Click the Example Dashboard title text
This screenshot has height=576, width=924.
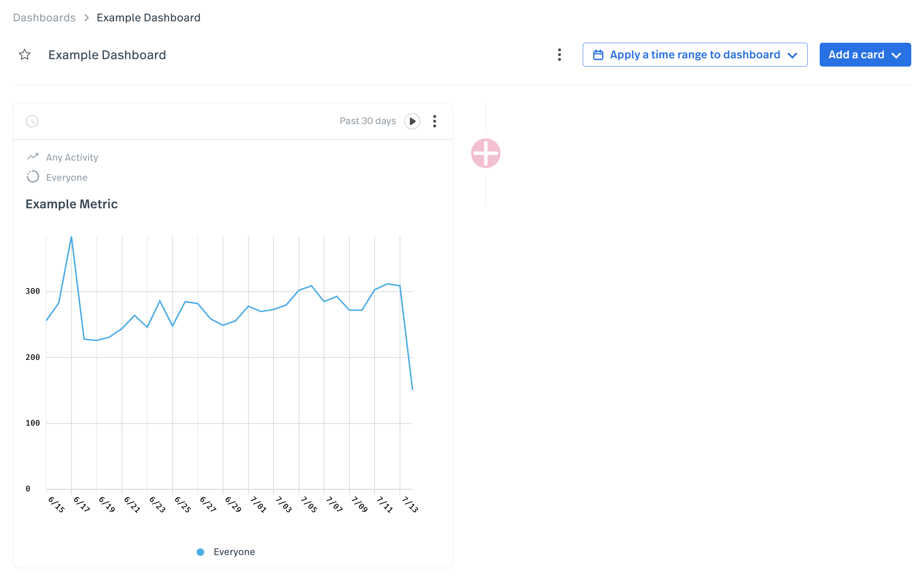(x=107, y=55)
